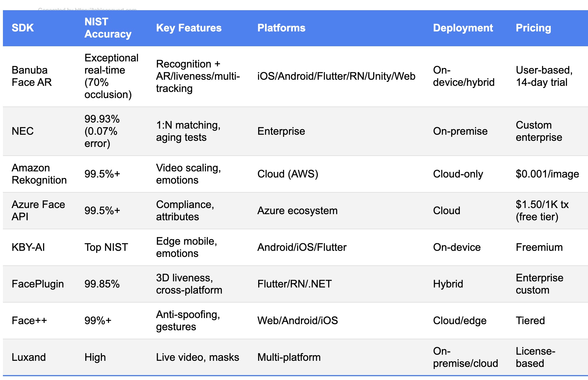Click the Deployment column header
Viewport: 588px width, 380px height.
[463, 28]
